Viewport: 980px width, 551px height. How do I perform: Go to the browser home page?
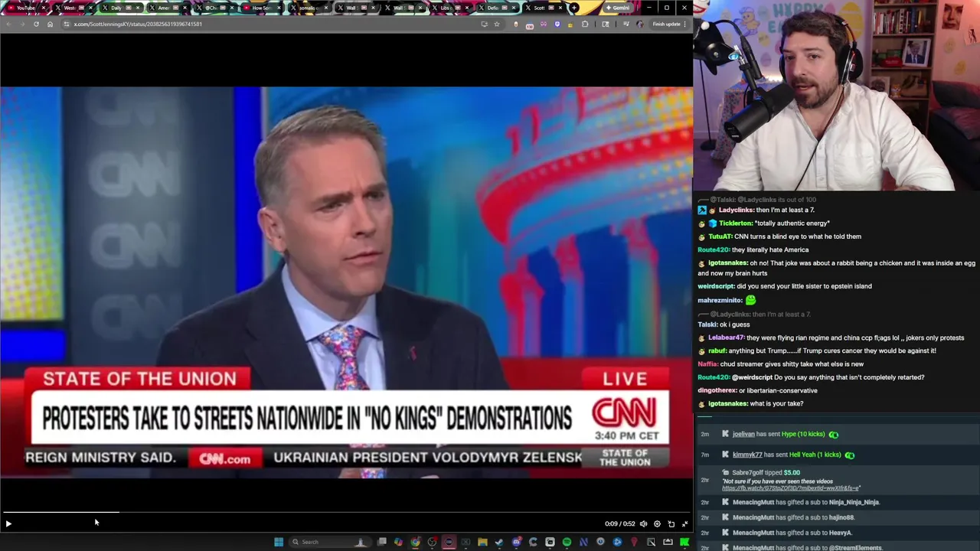[51, 24]
